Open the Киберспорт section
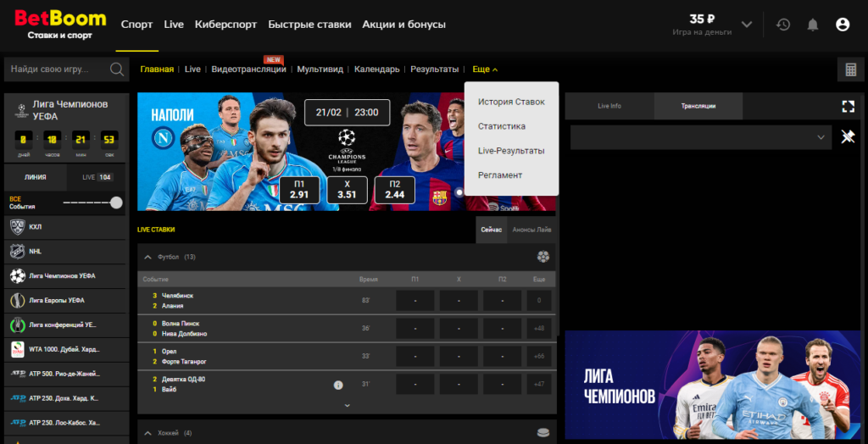Image resolution: width=868 pixels, height=444 pixels. click(225, 25)
